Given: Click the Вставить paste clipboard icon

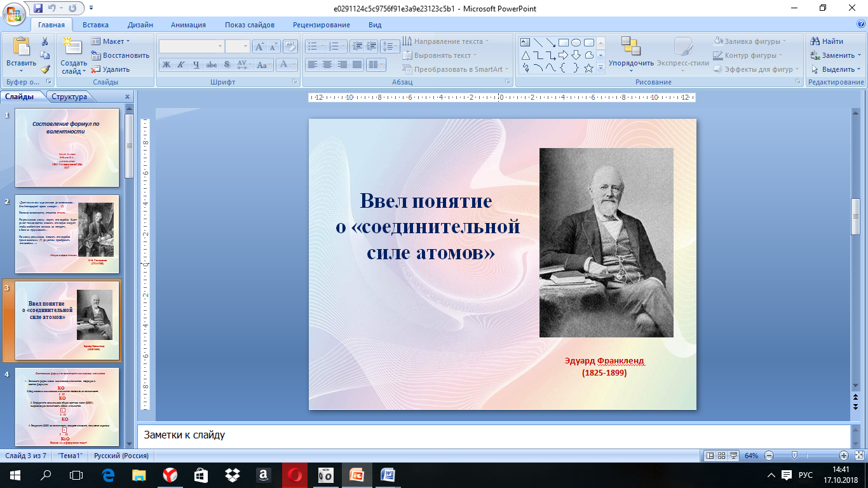Looking at the screenshot, I should 21,47.
